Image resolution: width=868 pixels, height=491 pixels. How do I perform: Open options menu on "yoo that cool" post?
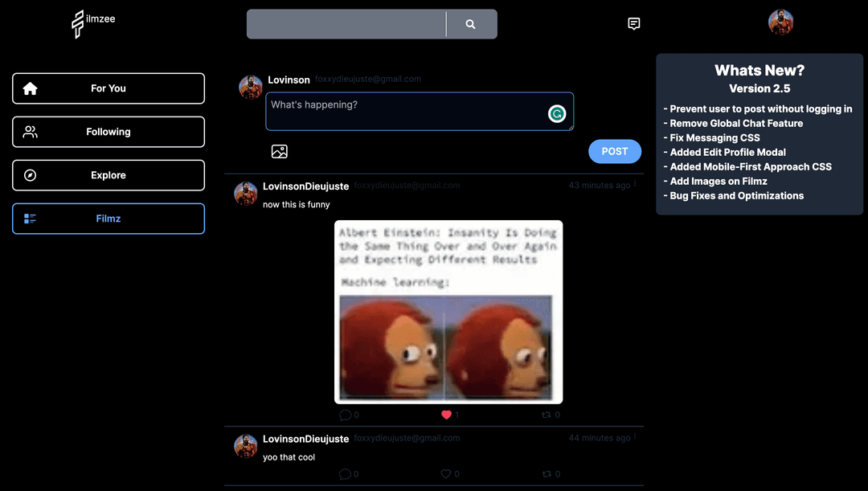[635, 437]
